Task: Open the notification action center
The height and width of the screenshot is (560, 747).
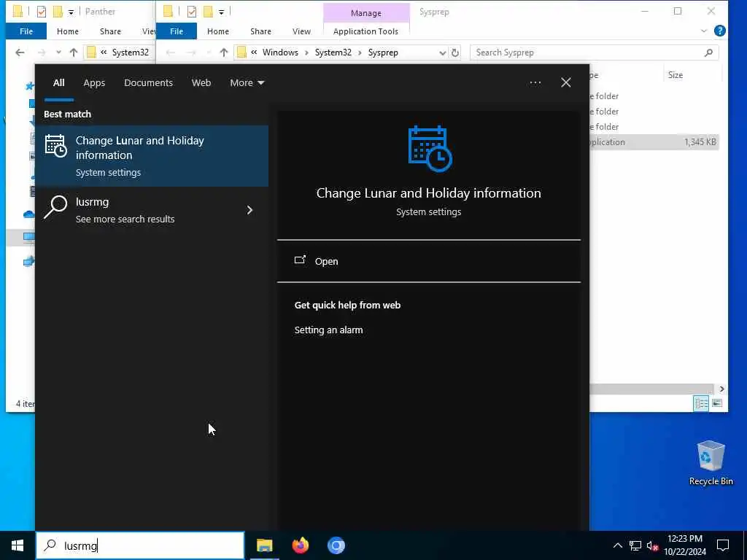Action: coord(723,545)
